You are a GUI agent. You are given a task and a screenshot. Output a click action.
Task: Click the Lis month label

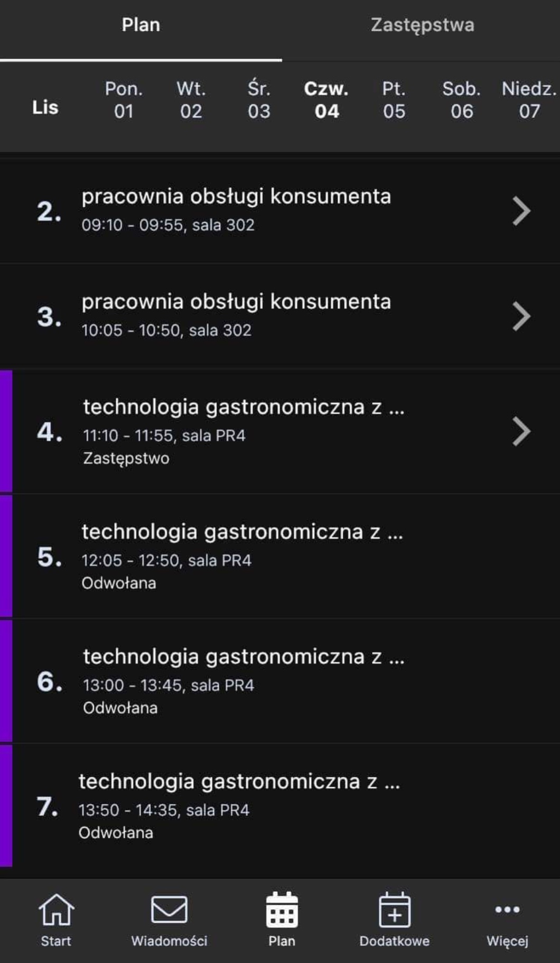(x=45, y=107)
